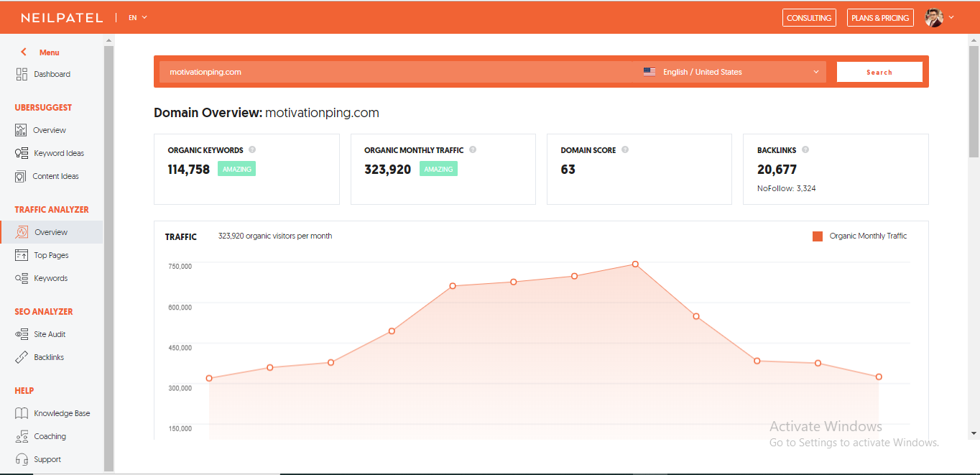Click info icon next to Organic Keywords
980x475 pixels.
[252, 150]
